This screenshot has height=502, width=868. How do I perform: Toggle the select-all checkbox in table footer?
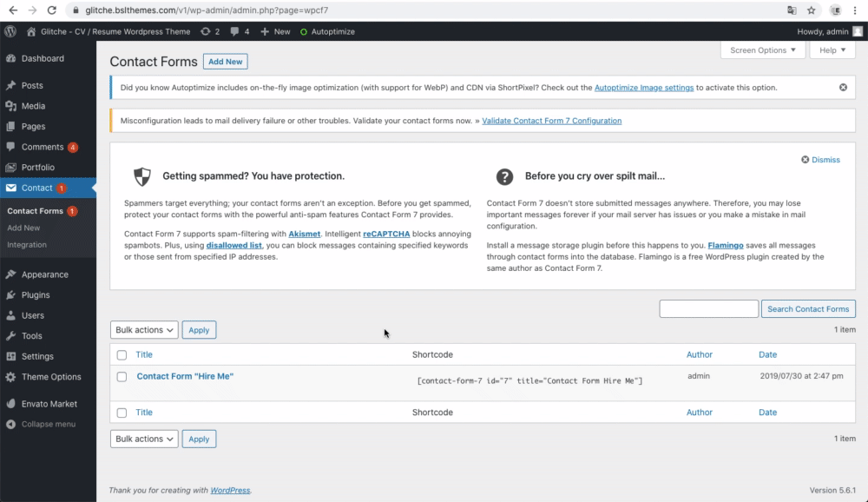(x=122, y=413)
